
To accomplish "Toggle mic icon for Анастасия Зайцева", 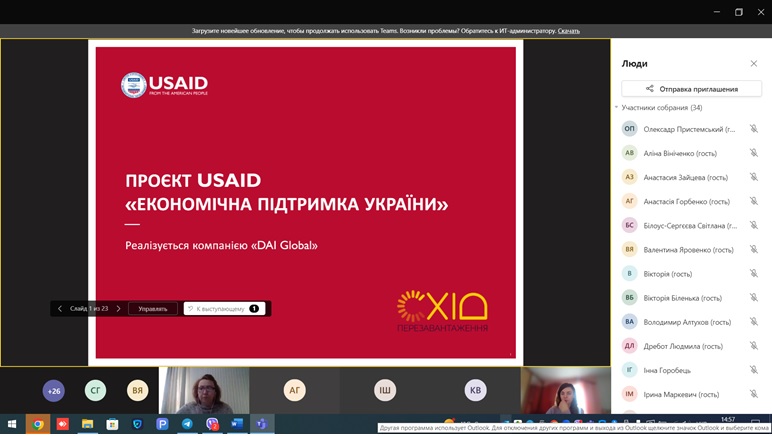I will tap(754, 177).
